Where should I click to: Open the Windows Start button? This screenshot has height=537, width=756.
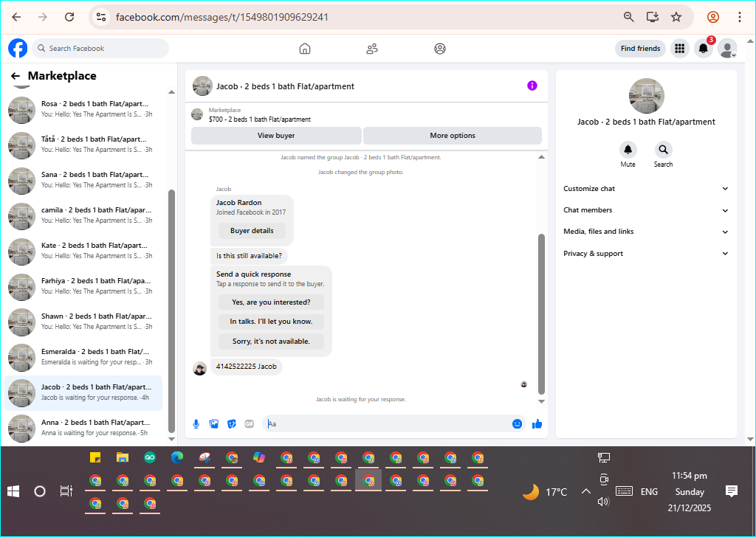(x=13, y=491)
